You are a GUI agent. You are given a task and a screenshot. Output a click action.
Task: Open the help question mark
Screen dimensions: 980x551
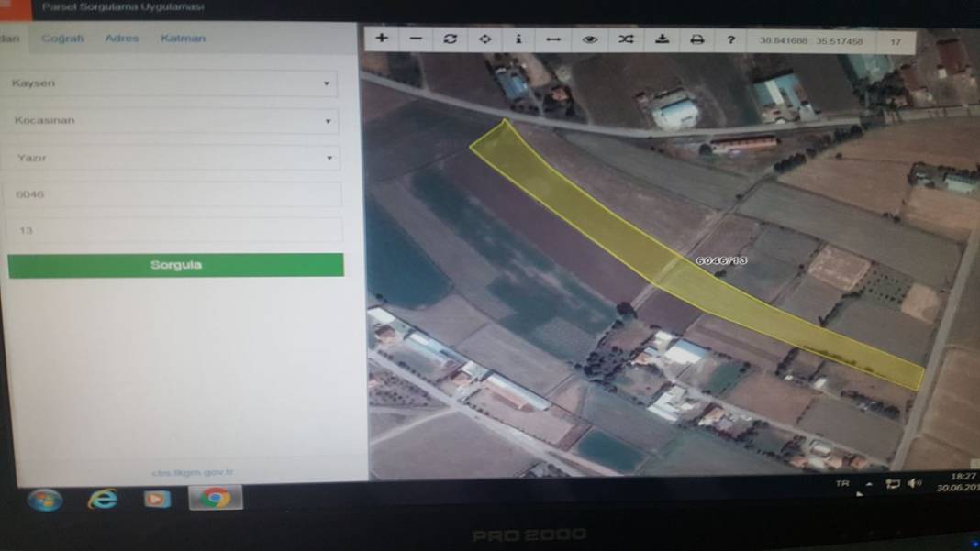coord(731,39)
